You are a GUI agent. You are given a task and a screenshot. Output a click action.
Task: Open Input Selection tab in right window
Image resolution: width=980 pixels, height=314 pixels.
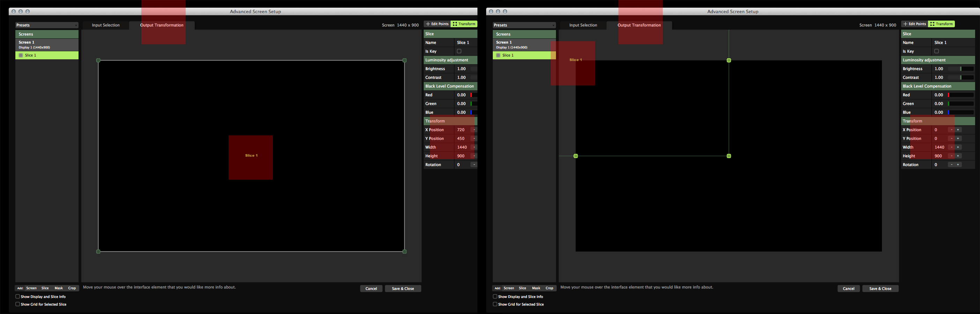[583, 25]
